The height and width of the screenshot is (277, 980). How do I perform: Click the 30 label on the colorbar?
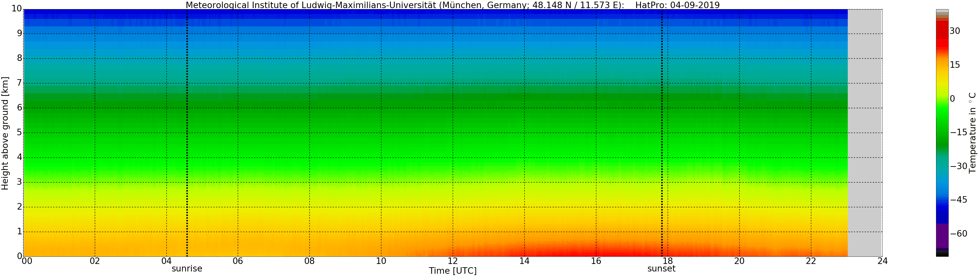click(x=955, y=31)
